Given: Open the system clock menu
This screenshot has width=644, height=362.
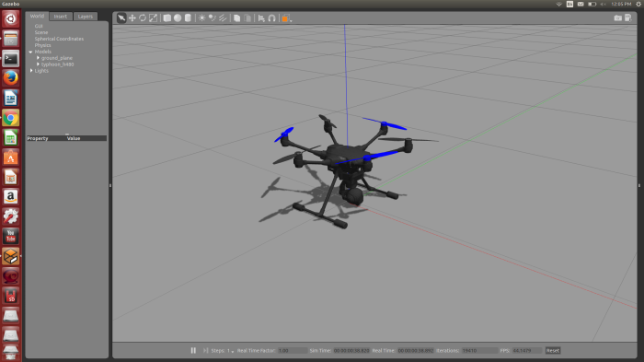Looking at the screenshot, I should [x=621, y=4].
